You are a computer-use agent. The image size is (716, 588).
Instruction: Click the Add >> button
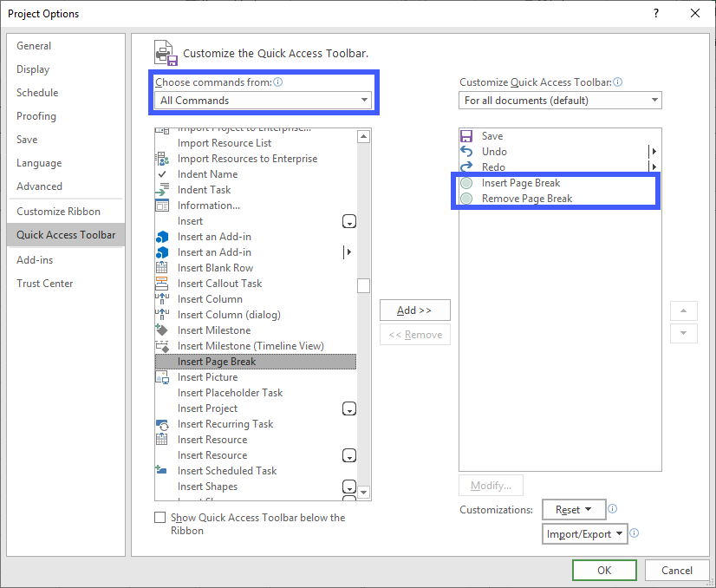pos(415,310)
